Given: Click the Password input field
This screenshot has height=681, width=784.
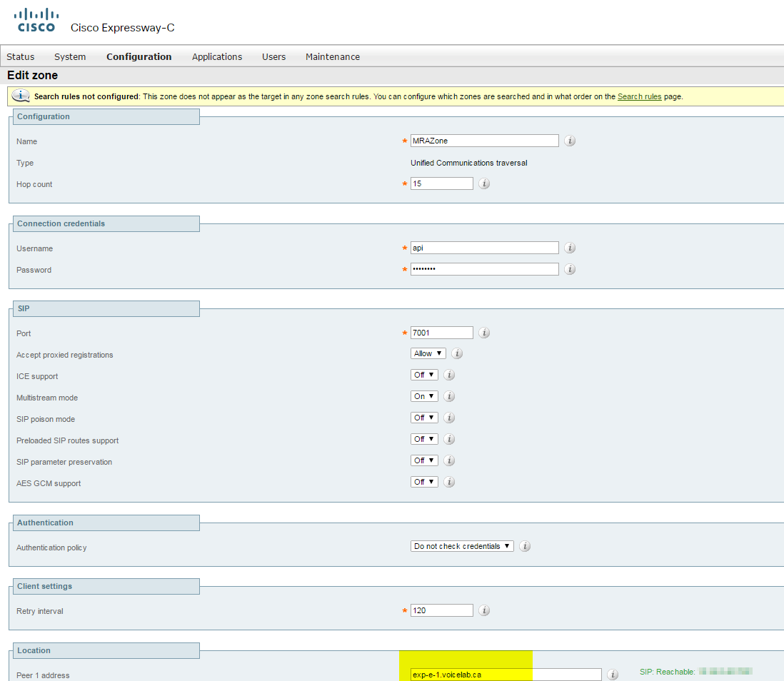Looking at the screenshot, I should coord(485,270).
